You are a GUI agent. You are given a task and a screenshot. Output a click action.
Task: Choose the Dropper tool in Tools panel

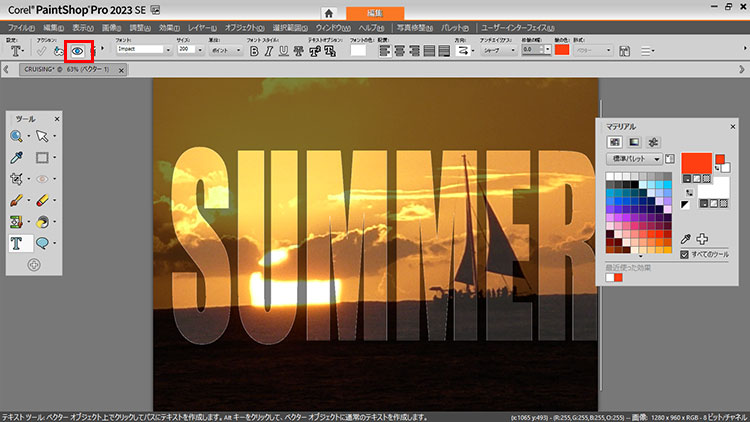pyautogui.click(x=18, y=157)
